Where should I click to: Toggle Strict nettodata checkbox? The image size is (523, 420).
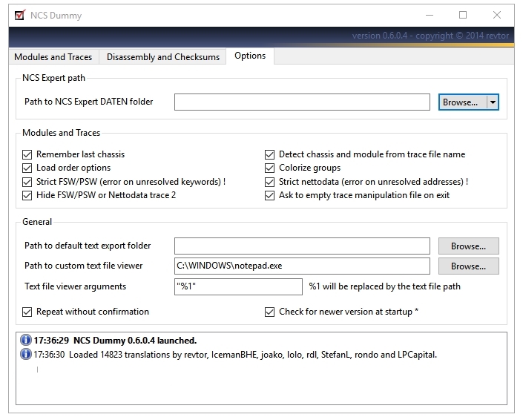click(x=271, y=182)
